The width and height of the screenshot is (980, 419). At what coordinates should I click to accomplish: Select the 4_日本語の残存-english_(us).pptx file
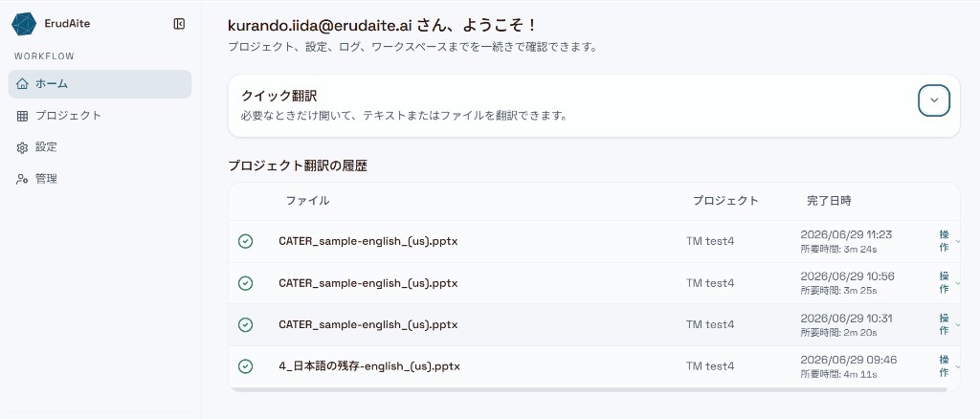point(369,366)
